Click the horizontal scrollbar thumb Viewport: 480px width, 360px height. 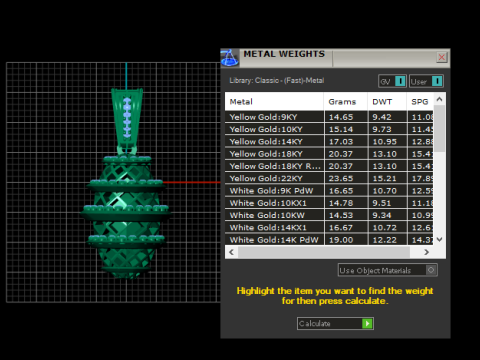click(324, 252)
